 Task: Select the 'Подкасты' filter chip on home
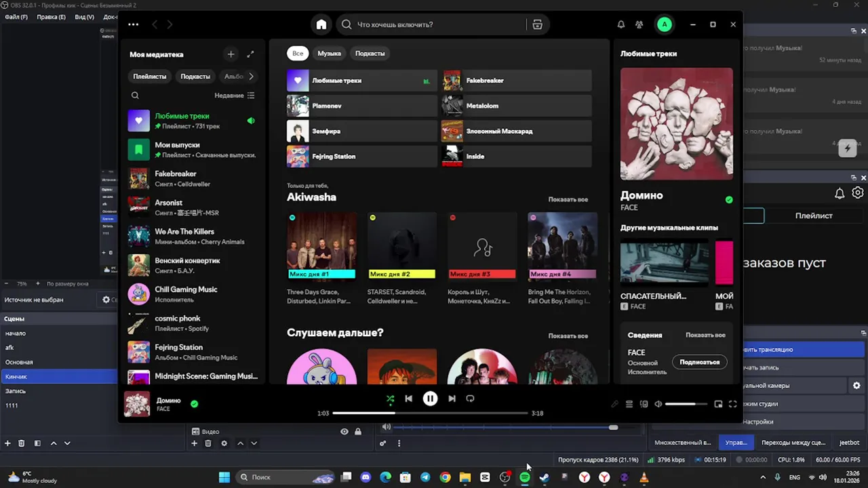point(370,53)
